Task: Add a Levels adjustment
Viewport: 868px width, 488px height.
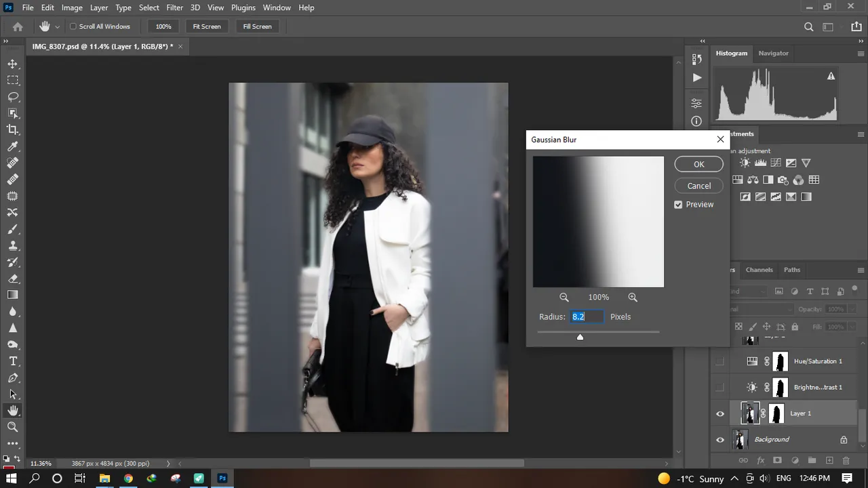Action: (x=760, y=163)
